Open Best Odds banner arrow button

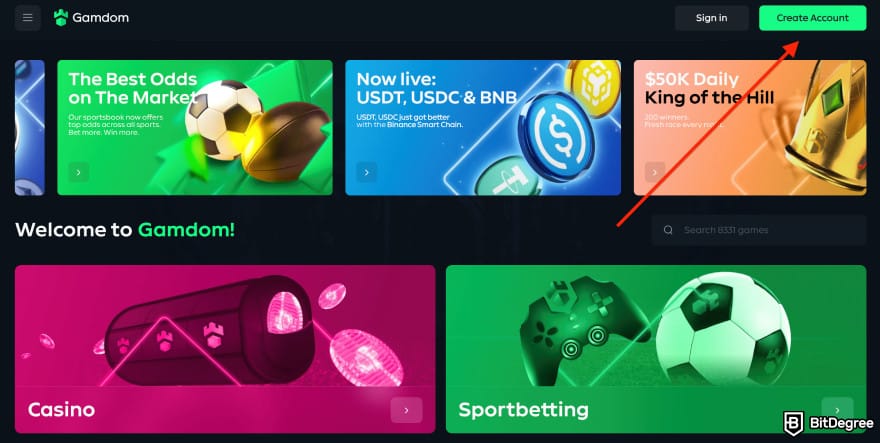[79, 172]
